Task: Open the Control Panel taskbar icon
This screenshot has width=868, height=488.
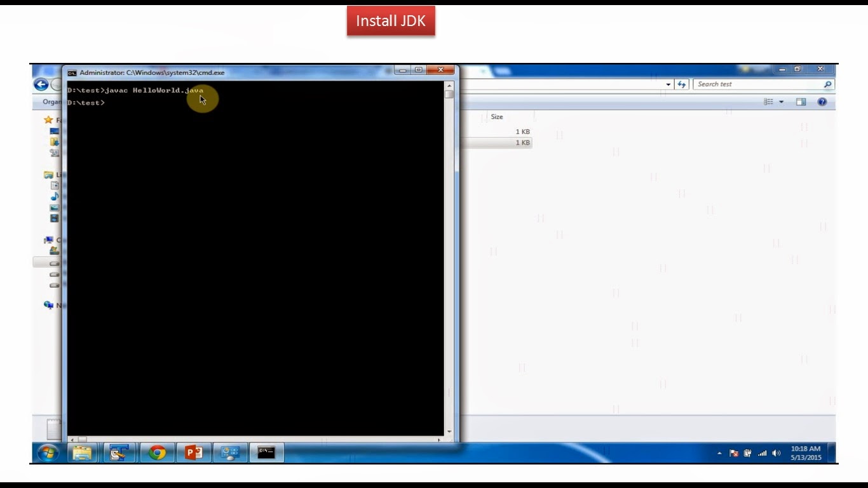Action: click(x=230, y=452)
